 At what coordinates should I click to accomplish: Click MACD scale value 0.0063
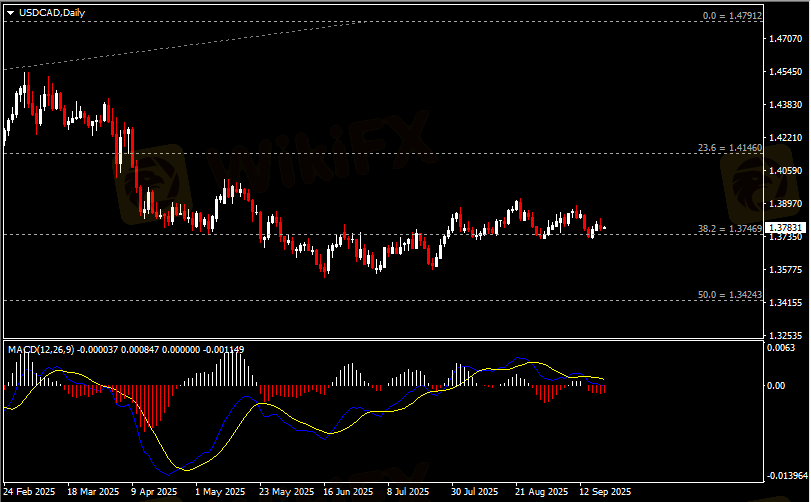coord(780,348)
